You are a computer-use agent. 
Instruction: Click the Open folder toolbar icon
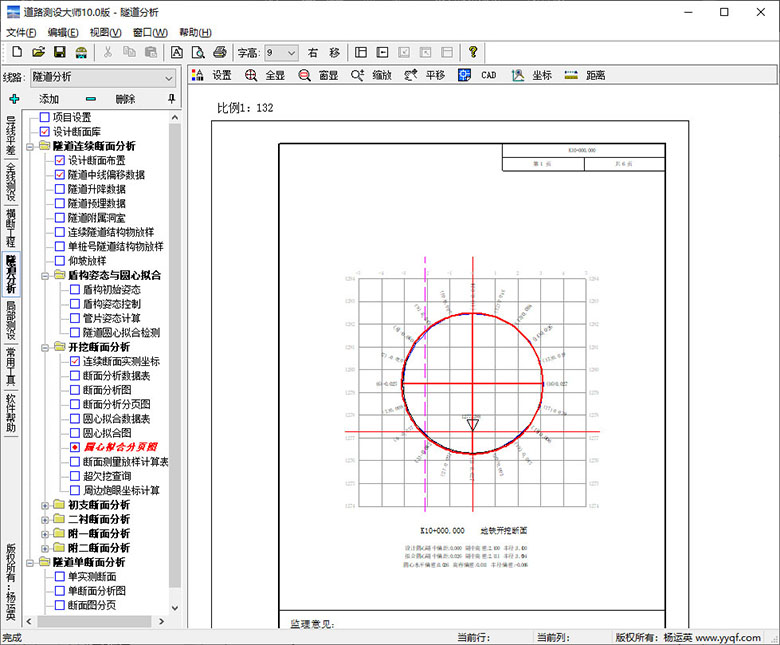coord(38,52)
